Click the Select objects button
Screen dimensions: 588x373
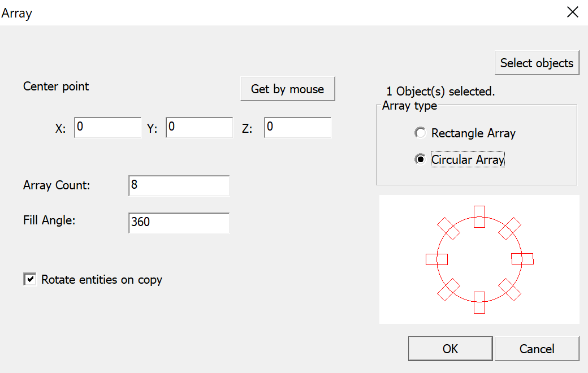[x=536, y=63]
